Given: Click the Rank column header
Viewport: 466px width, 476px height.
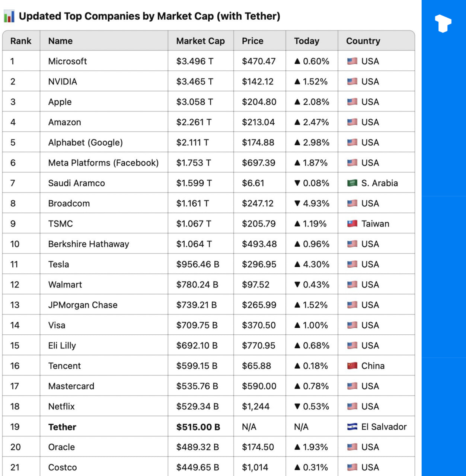Looking at the screenshot, I should tap(21, 41).
